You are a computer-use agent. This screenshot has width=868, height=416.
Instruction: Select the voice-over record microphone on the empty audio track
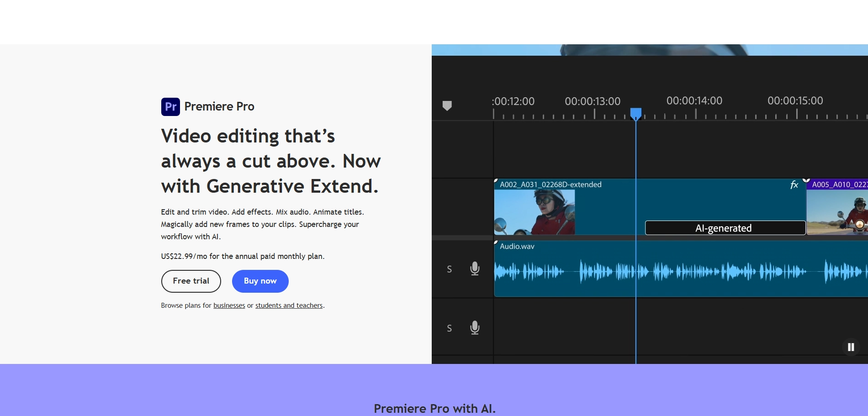475,328
